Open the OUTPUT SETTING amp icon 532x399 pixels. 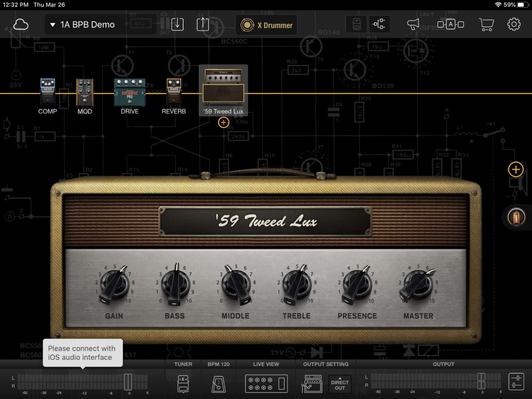313,384
